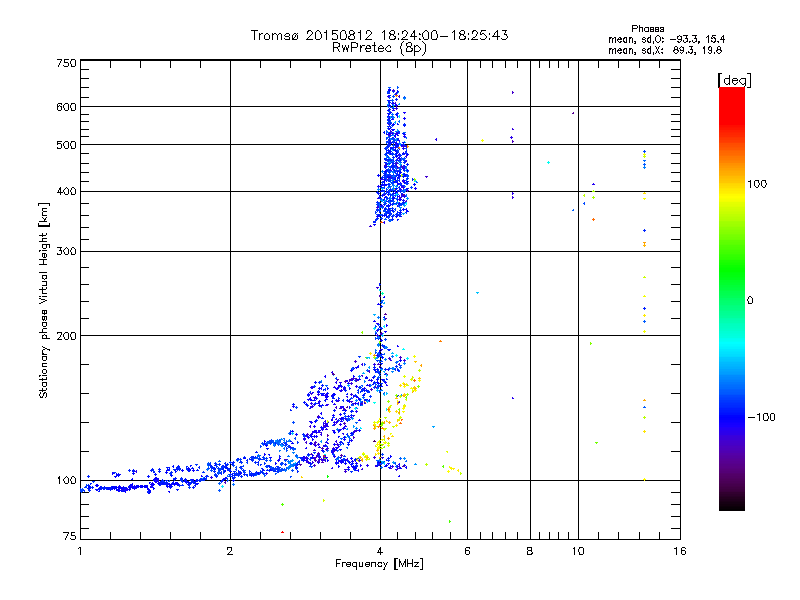Click the y-axis tick label '750'
This screenshot has width=800, height=600.
66,63
